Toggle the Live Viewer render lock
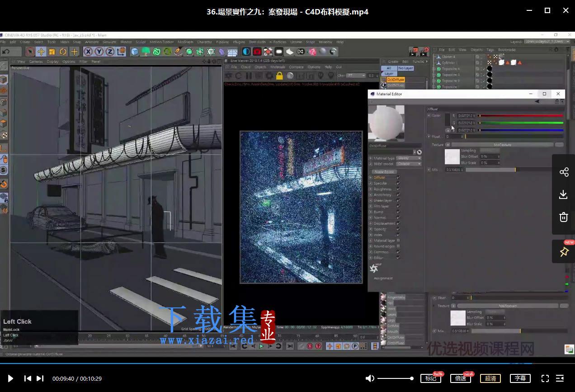This screenshot has height=392, width=575. pos(279,76)
